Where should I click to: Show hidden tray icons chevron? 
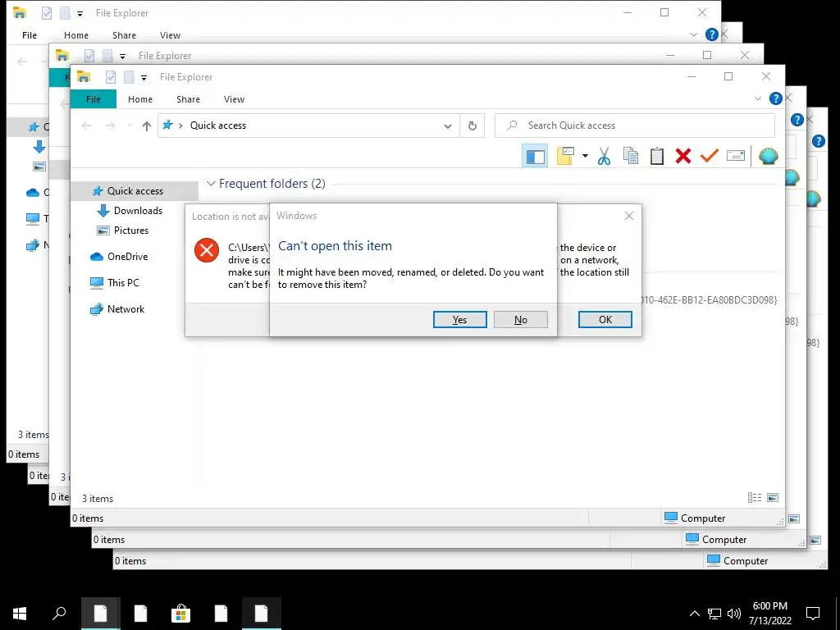tap(694, 614)
